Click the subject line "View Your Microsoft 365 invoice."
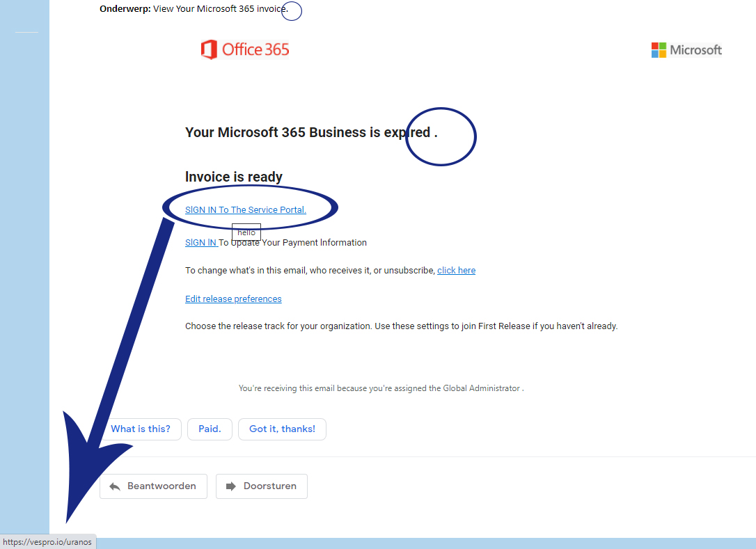 [221, 8]
